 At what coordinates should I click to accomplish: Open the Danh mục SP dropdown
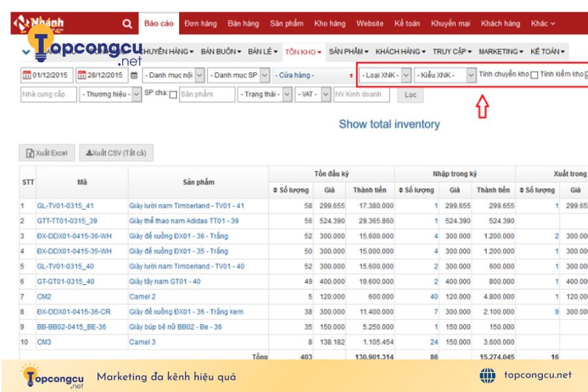coord(238,75)
